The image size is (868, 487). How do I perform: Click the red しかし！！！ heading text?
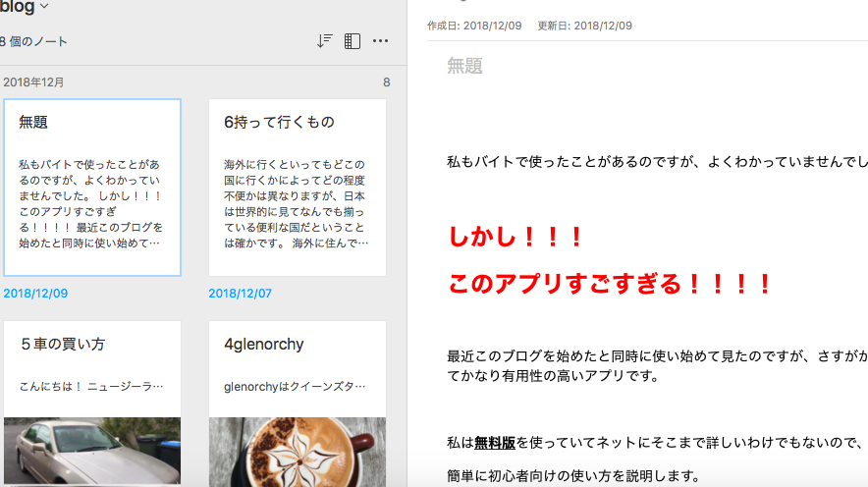(x=515, y=237)
